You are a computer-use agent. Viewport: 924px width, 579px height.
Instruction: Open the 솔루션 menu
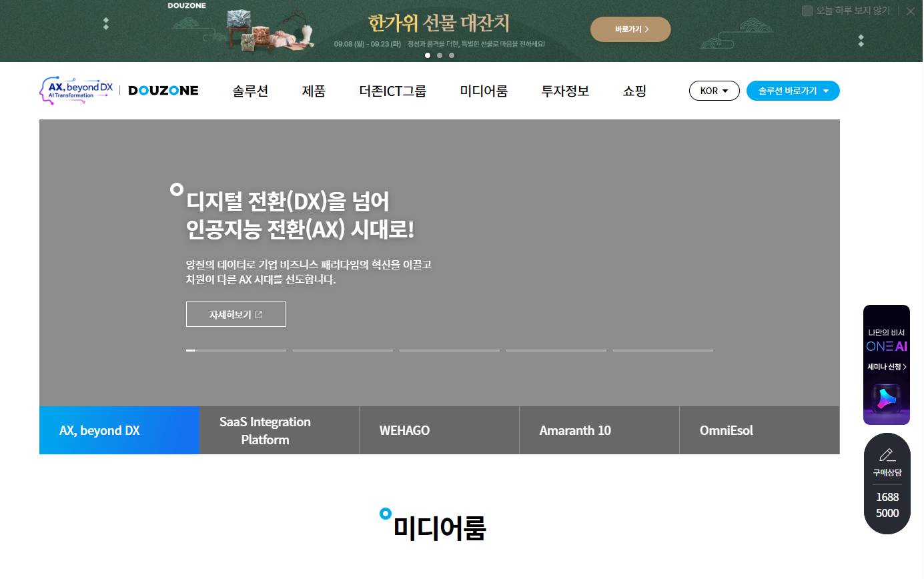(x=250, y=91)
